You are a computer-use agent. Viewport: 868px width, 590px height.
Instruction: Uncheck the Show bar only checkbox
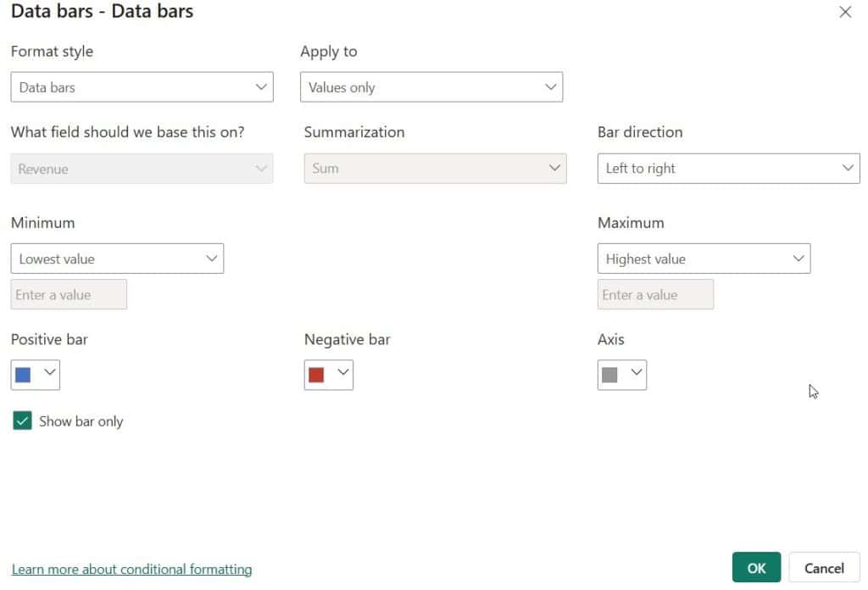click(x=22, y=420)
